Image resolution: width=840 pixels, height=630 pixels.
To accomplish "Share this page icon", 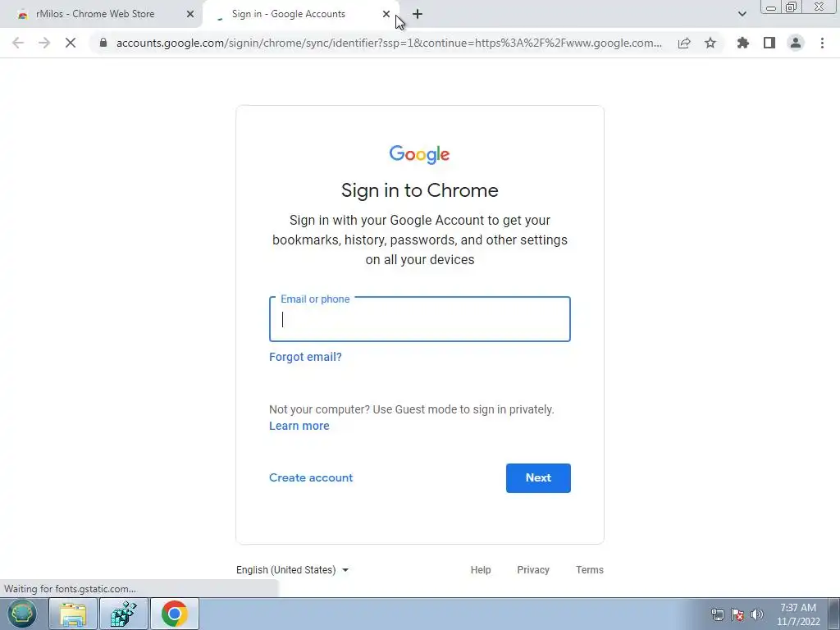I will pyautogui.click(x=684, y=43).
